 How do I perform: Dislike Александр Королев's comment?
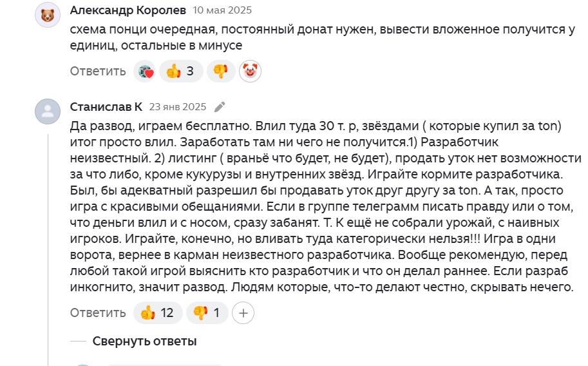coord(221,71)
